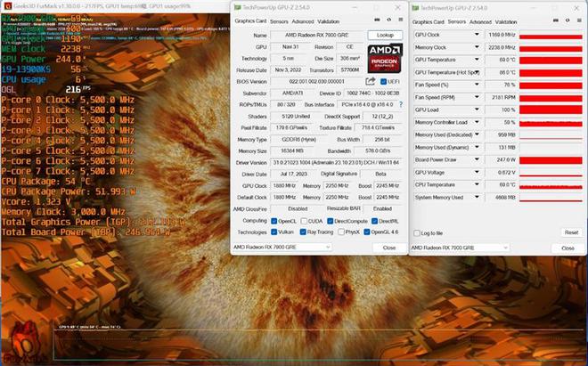Toggle the DirectML checkbox

[x=374, y=221]
